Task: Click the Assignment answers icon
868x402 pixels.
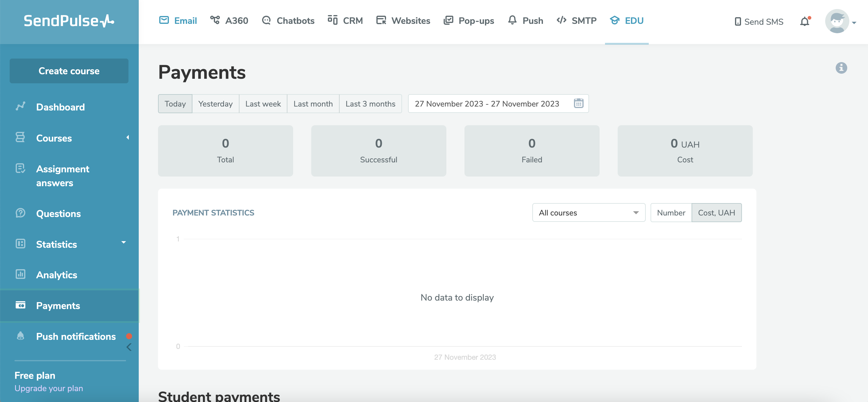Action: 20,168
